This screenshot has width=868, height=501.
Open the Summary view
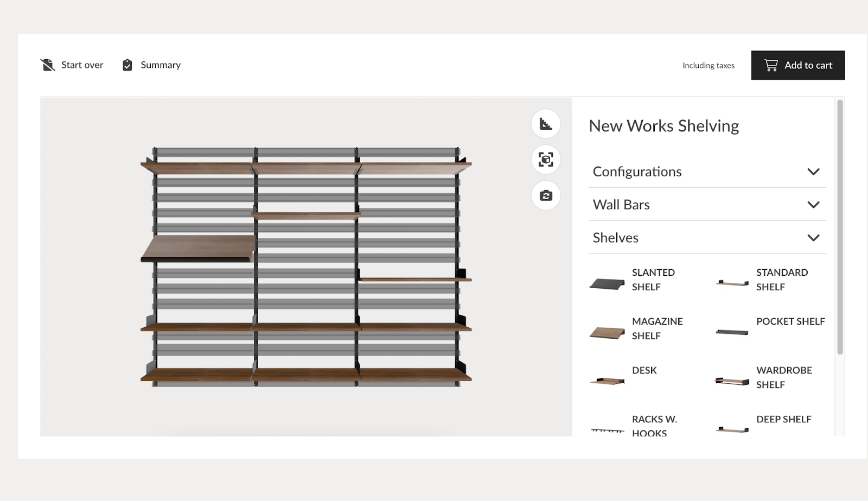pos(161,65)
